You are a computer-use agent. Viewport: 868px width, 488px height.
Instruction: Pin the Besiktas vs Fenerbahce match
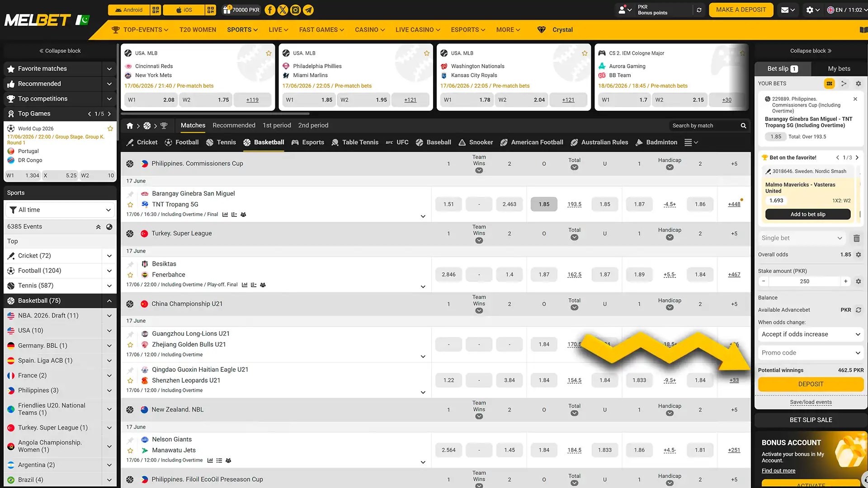click(x=130, y=264)
